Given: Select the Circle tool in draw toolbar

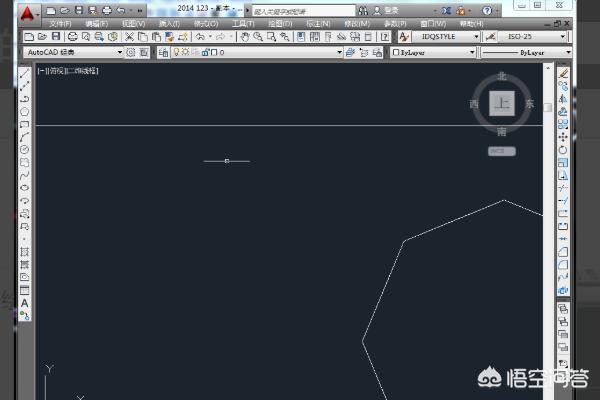Looking at the screenshot, I should point(25,150).
